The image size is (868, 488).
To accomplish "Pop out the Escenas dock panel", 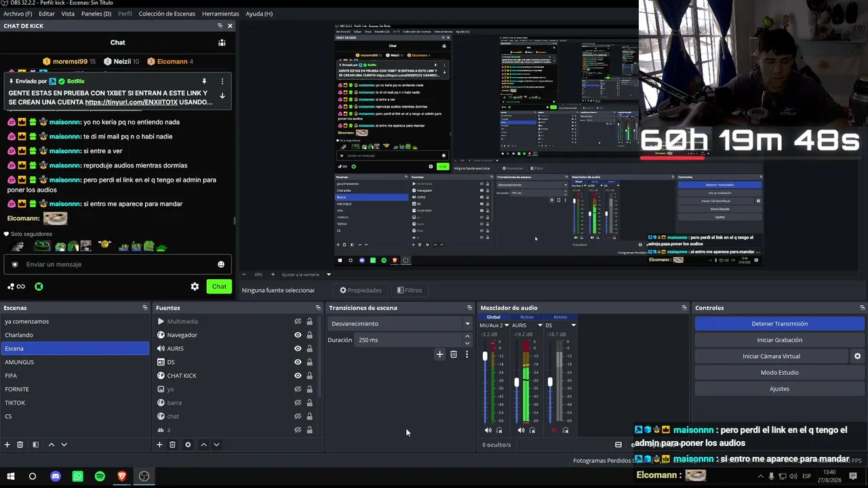I will pos(144,308).
